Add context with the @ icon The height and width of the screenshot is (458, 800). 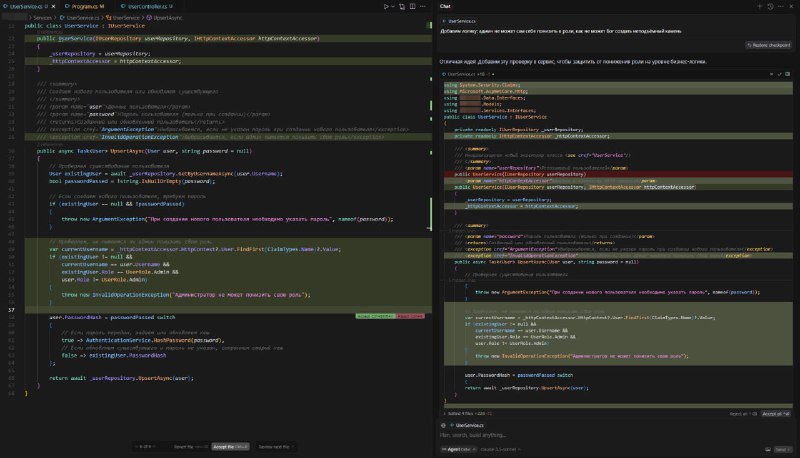443,425
